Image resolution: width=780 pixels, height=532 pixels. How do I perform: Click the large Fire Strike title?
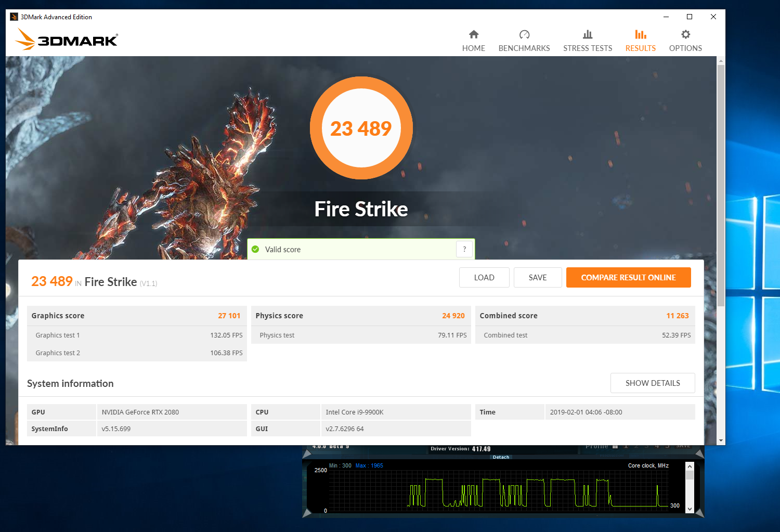(x=361, y=209)
